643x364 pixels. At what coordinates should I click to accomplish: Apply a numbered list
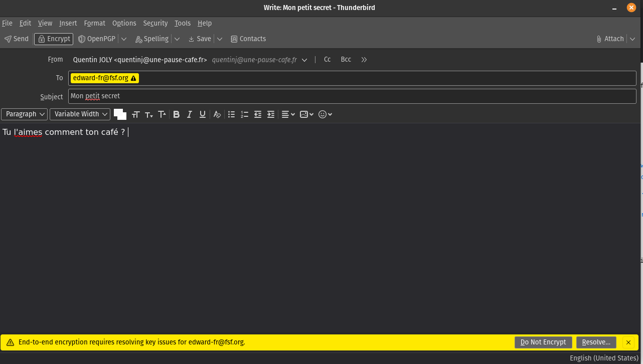(x=245, y=114)
